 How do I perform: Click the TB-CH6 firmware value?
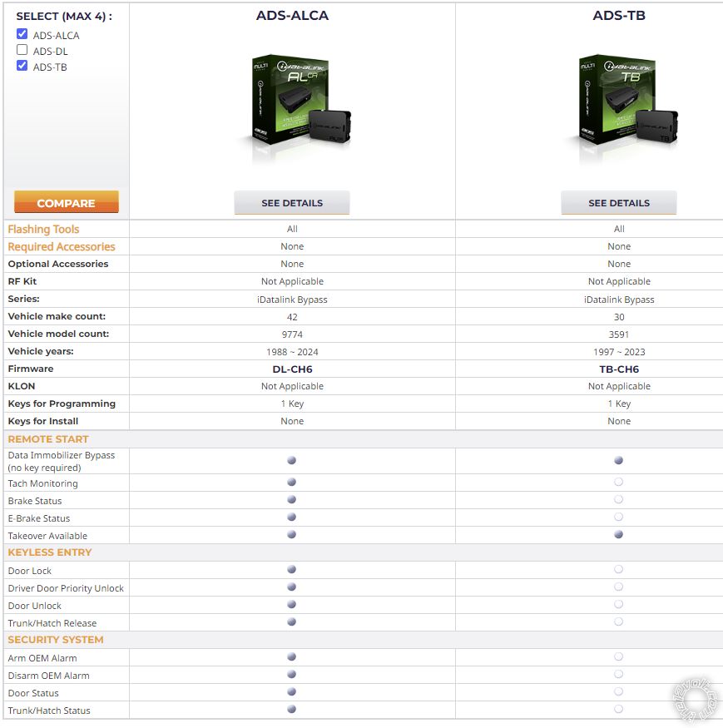pos(619,369)
